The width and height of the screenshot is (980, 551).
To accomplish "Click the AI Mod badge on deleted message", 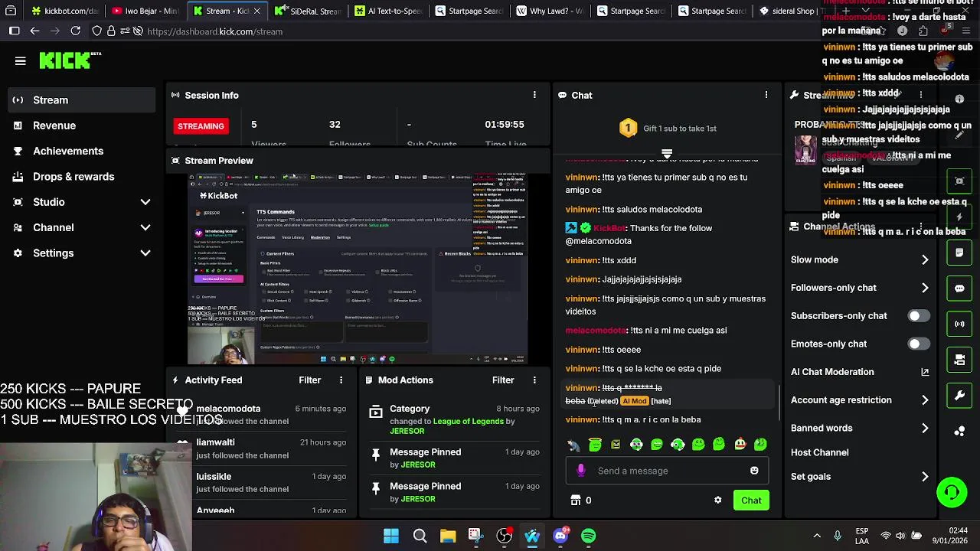I will pos(634,401).
